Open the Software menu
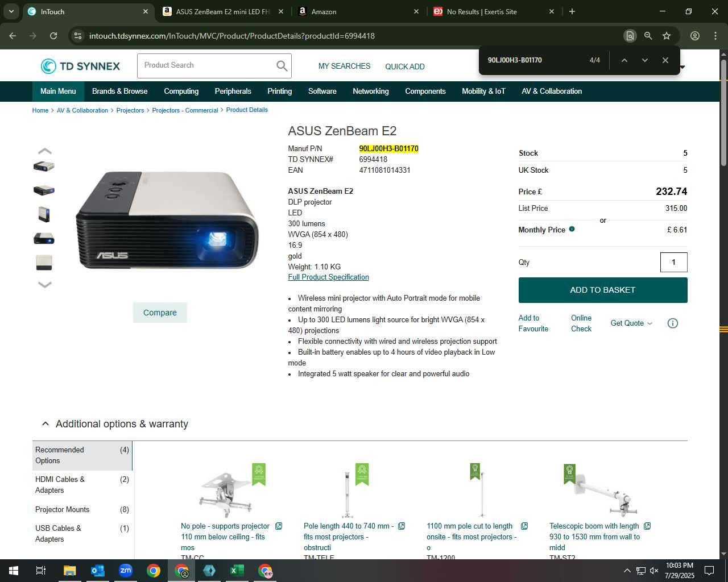Image resolution: width=728 pixels, height=582 pixels. (322, 92)
